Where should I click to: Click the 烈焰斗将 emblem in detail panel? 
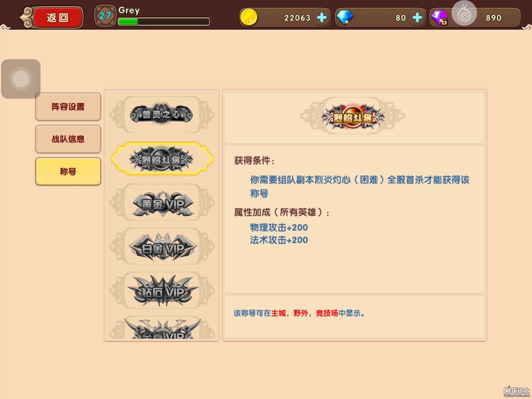tap(353, 116)
